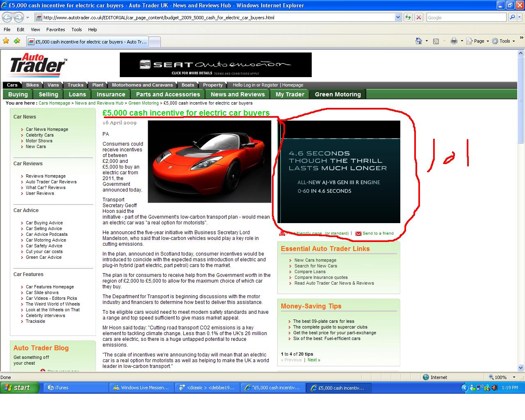This screenshot has width=525, height=420.
Task: Open Cars Homepage breadcrumb link
Action: coord(54,103)
